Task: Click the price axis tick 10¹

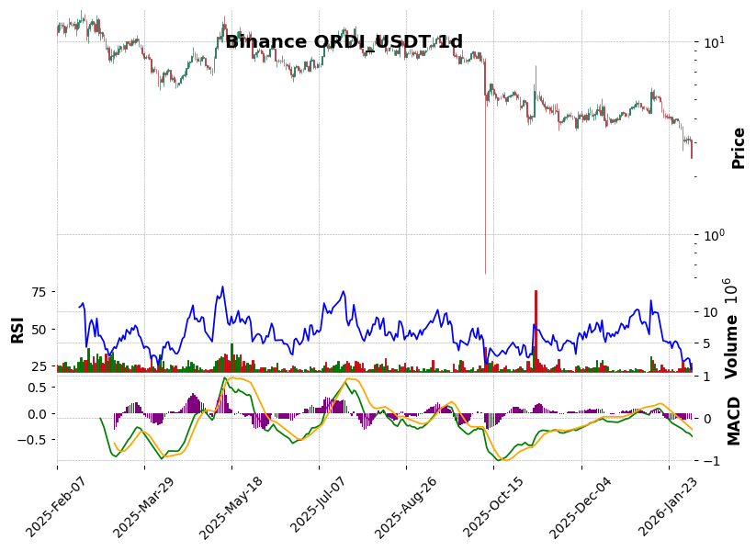Action: pyautogui.click(x=715, y=42)
